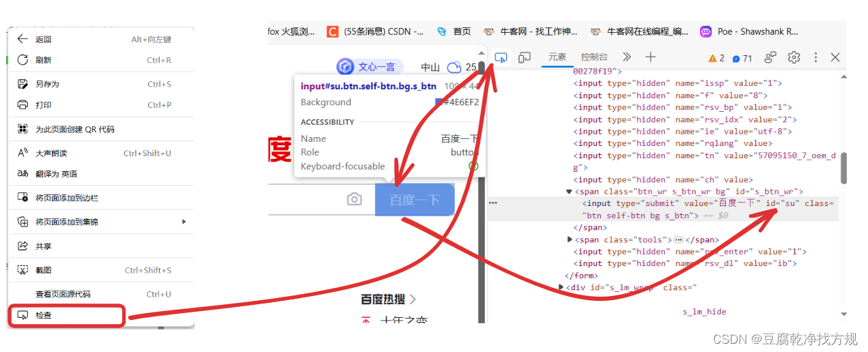Open DevTools three-dot customize menu
Image resolution: width=868 pixels, height=352 pixels.
815,57
